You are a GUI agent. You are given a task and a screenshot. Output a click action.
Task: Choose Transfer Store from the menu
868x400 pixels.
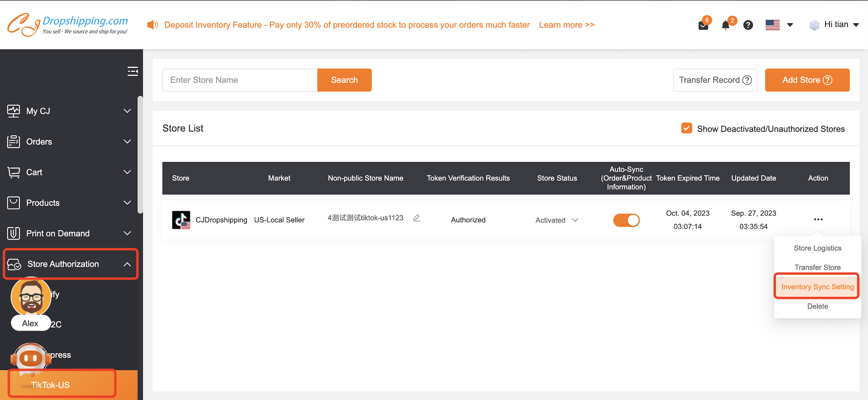(817, 267)
